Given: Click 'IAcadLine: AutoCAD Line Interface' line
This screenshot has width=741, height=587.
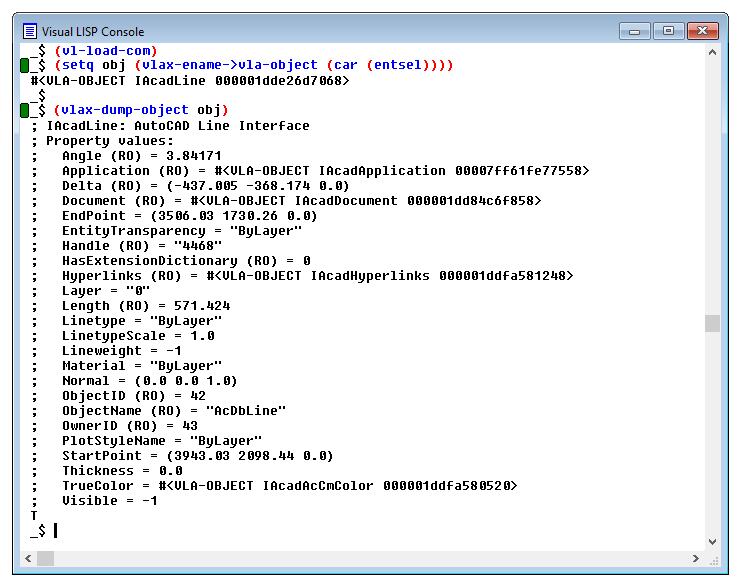Looking at the screenshot, I should (178, 126).
